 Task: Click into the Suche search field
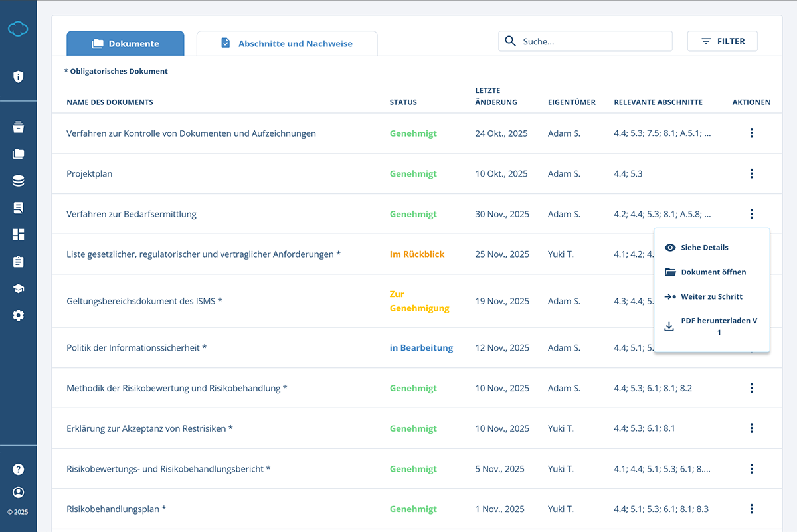click(x=591, y=41)
